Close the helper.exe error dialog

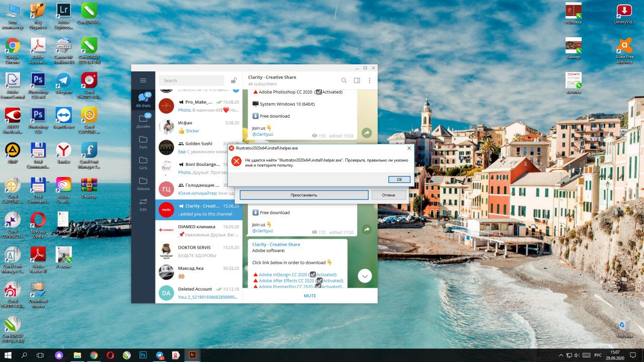(409, 148)
